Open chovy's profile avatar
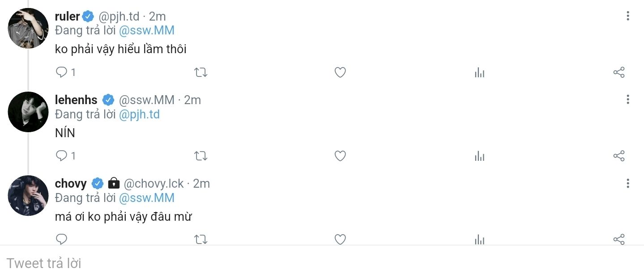Image resolution: width=644 pixels, height=273 pixels. [28, 195]
